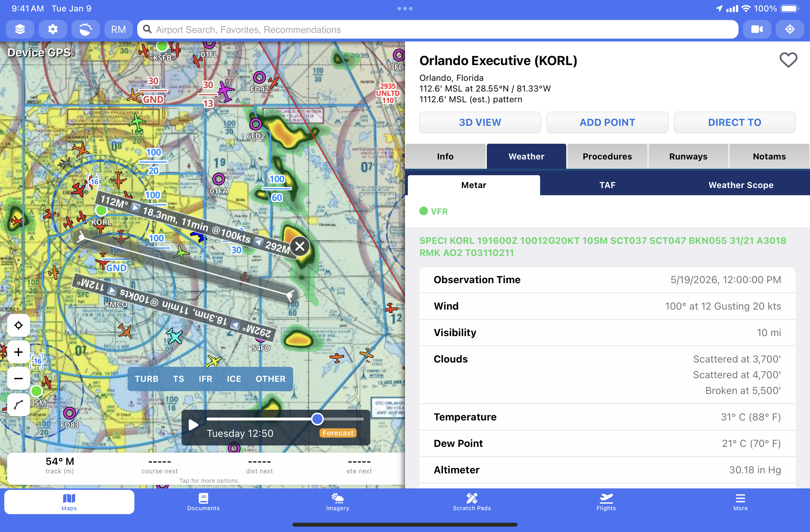Screen dimensions: 810x532
Task: Switch to the TAF sub-tab
Action: pyautogui.click(x=608, y=185)
